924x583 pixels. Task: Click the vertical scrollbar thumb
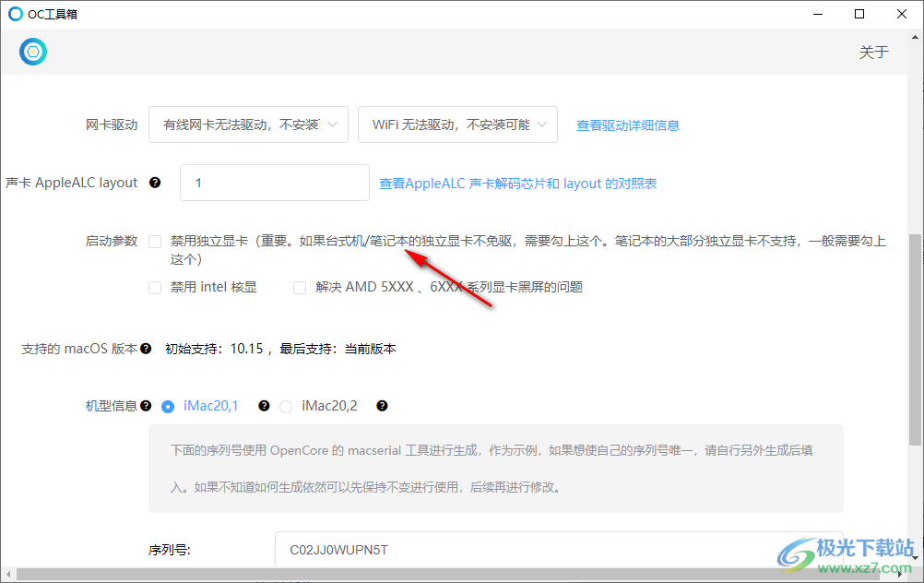pos(915,339)
